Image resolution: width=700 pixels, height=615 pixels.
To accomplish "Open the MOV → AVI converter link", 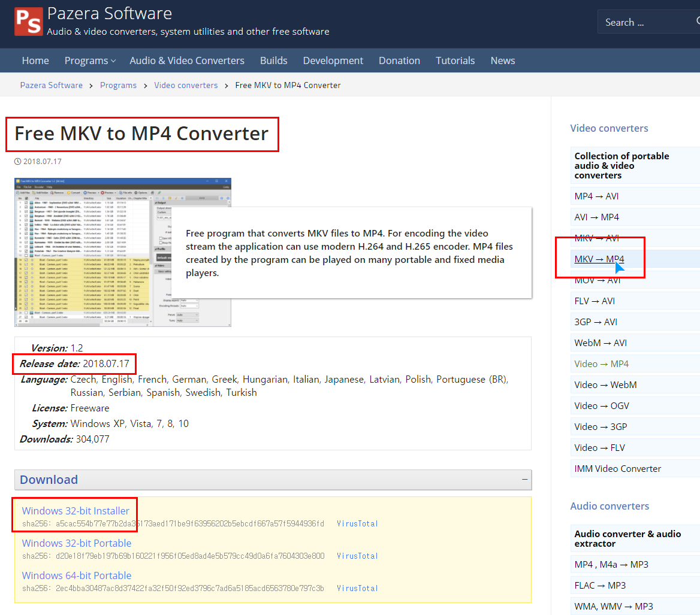I will [598, 280].
